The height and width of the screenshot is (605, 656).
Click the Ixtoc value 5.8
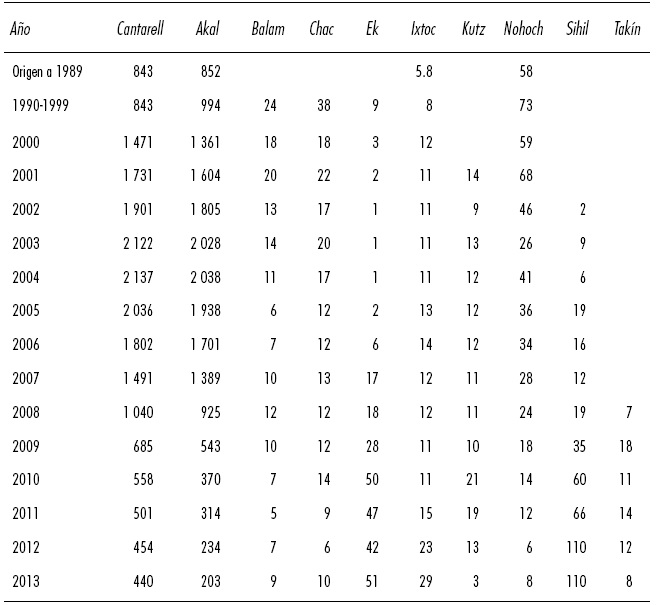(x=423, y=72)
